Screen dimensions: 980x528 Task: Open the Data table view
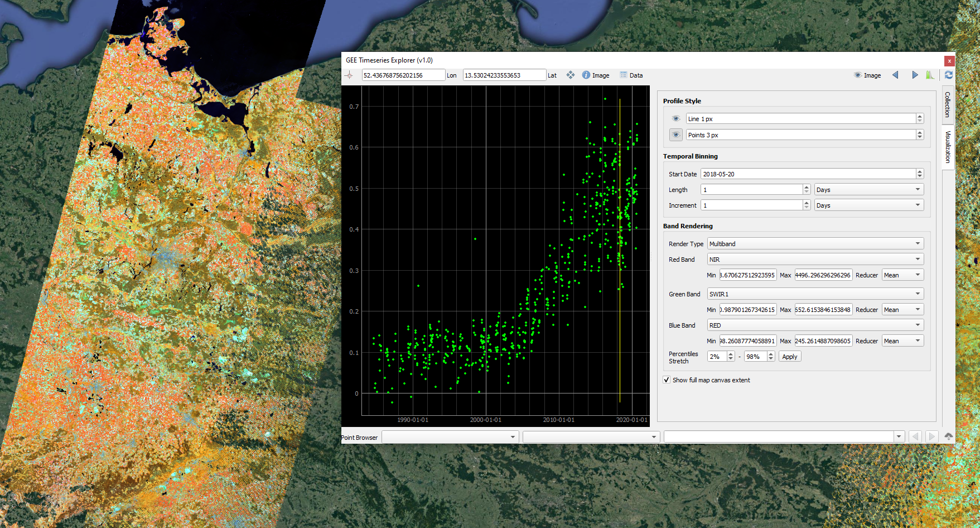[631, 75]
